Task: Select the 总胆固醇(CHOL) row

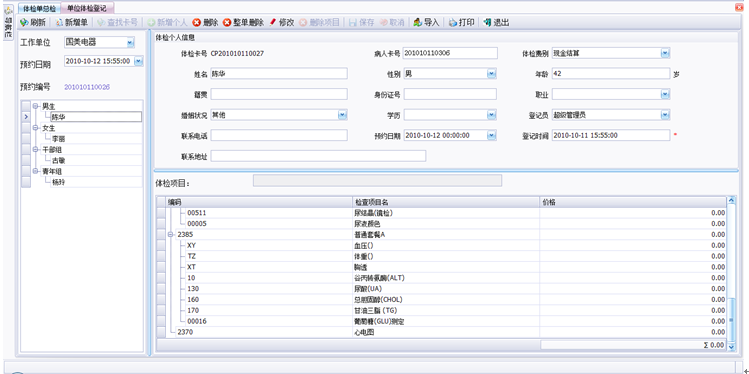Action: click(442, 299)
